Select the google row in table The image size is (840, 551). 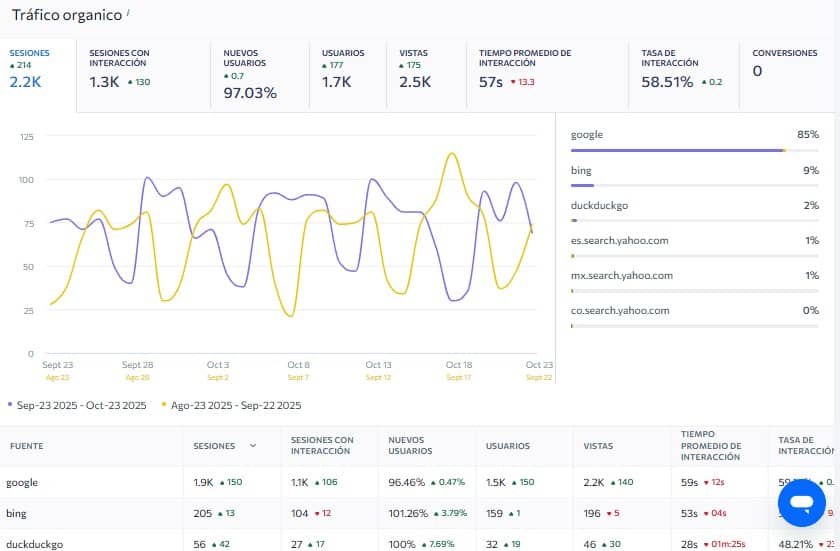[22, 482]
